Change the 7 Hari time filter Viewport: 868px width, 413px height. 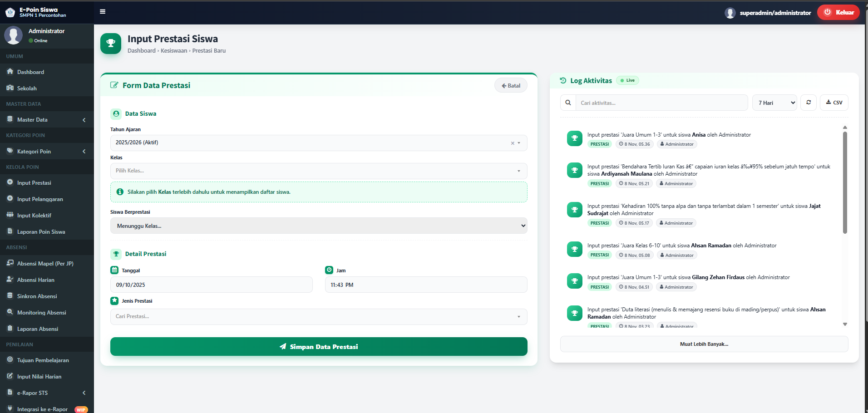coord(774,103)
